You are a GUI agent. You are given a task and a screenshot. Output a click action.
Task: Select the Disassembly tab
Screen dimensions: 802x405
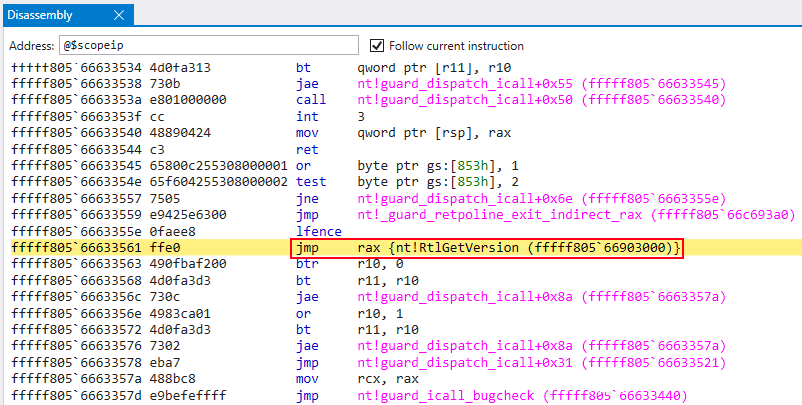tap(48, 15)
